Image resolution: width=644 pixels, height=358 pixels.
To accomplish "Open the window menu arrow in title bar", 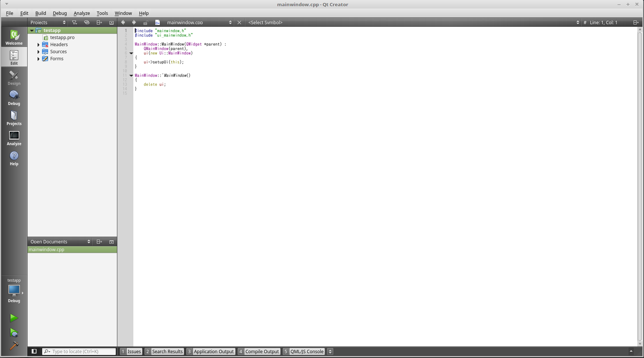I will tap(7, 4).
